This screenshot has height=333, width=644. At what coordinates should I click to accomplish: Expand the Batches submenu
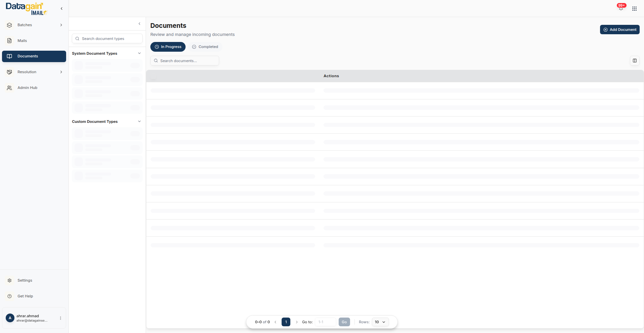61,25
